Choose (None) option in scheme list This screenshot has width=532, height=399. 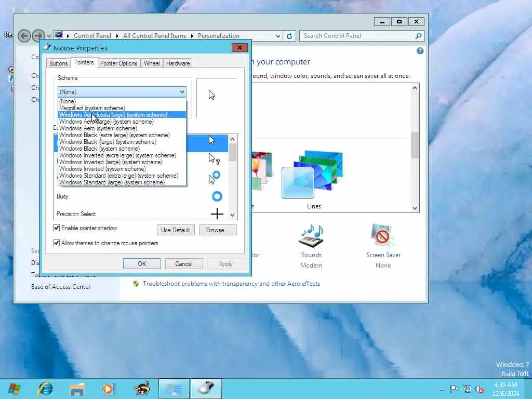(x=122, y=101)
